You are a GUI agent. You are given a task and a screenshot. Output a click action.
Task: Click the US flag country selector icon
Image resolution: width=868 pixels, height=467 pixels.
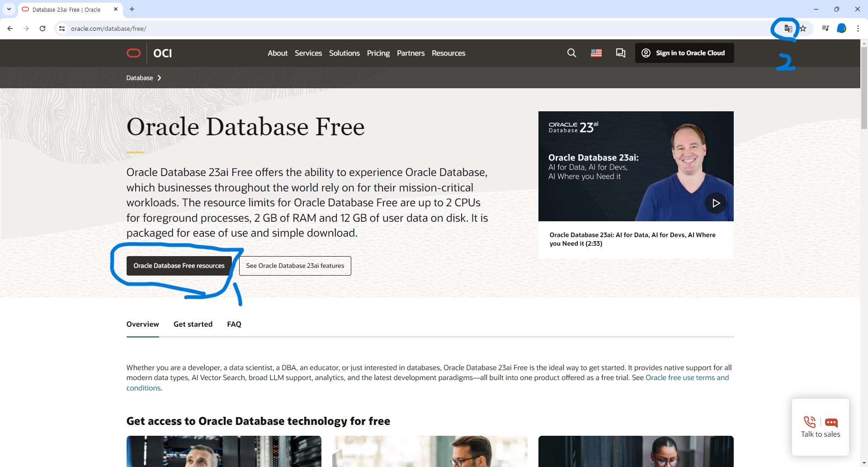(x=596, y=53)
